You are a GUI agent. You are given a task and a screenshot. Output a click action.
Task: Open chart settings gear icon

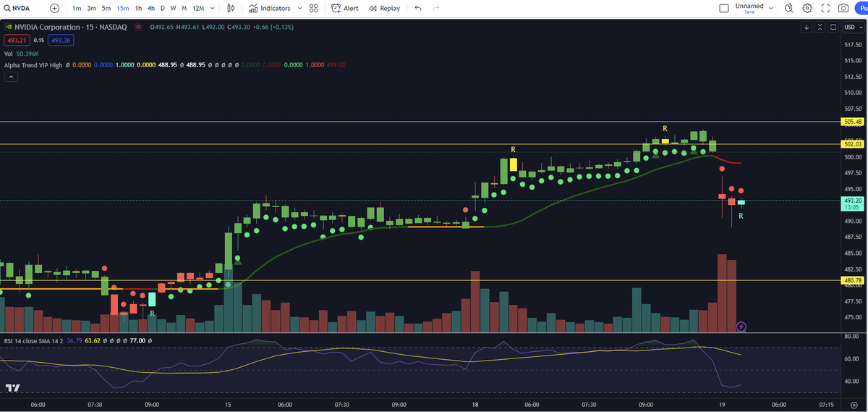point(807,8)
